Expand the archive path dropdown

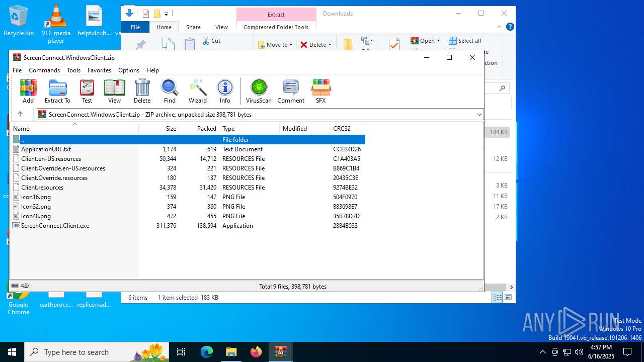[479, 115]
